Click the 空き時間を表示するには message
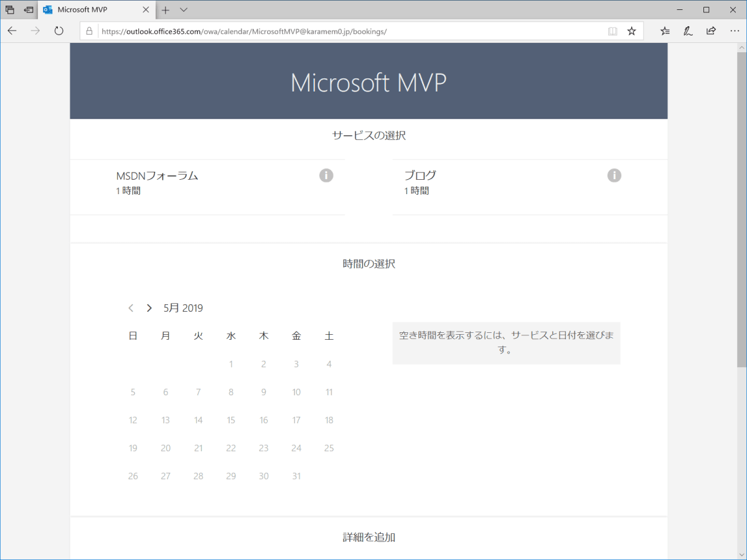The height and width of the screenshot is (560, 747). [506, 343]
